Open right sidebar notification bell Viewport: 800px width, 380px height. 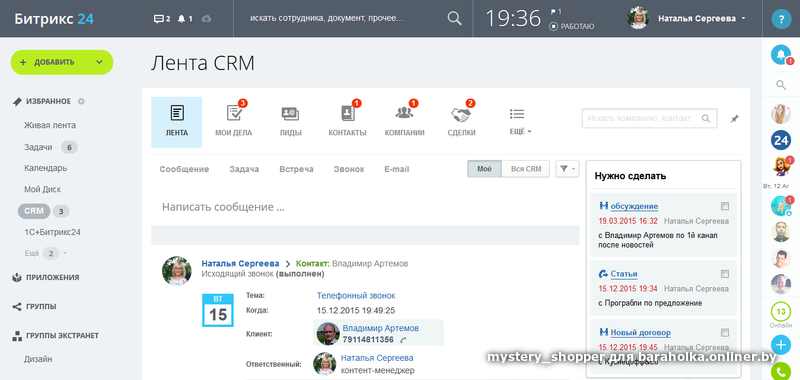(x=781, y=55)
